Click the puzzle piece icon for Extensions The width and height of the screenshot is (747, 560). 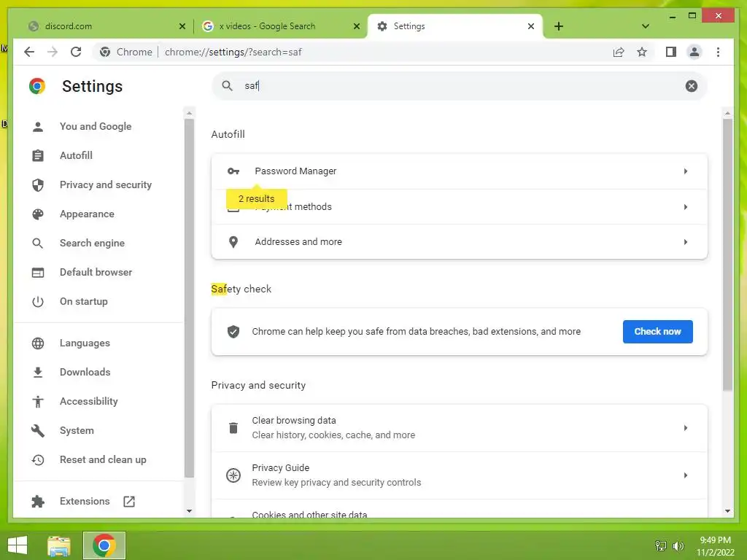click(x=38, y=502)
